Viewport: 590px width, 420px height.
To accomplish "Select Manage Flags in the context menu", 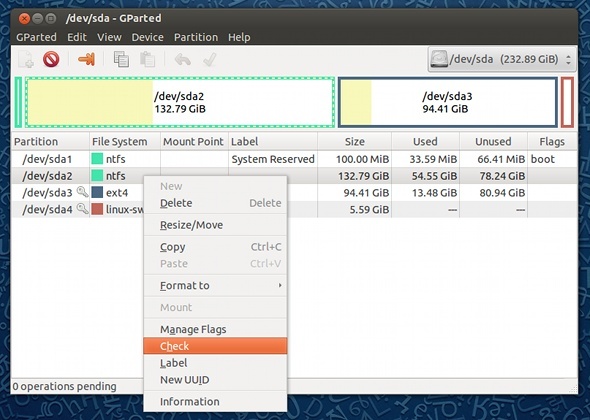I will [215, 329].
